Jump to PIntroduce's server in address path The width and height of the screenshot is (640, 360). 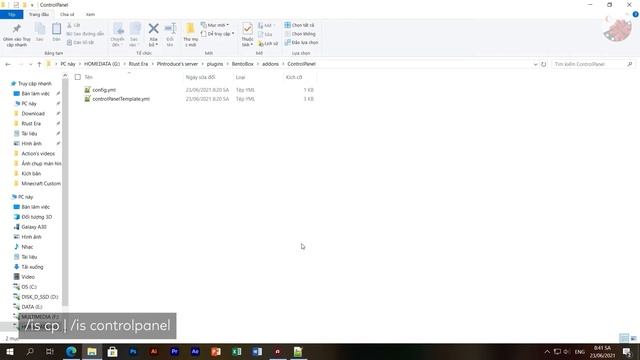pyautogui.click(x=177, y=64)
